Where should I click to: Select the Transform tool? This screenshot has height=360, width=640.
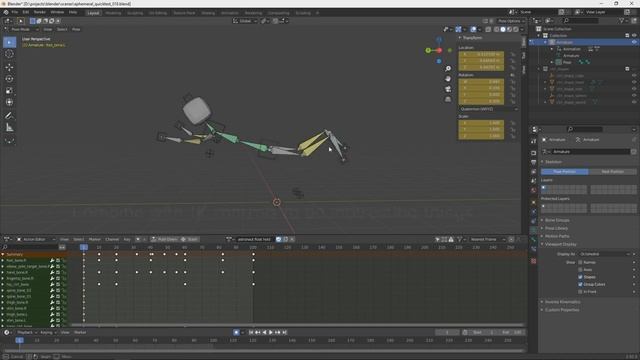click(x=9, y=102)
